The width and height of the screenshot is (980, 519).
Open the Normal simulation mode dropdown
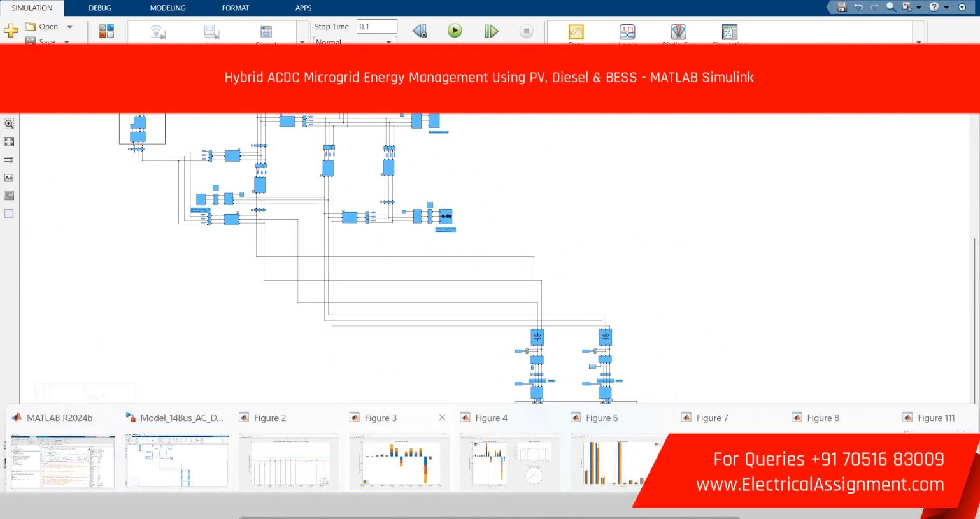(x=353, y=41)
